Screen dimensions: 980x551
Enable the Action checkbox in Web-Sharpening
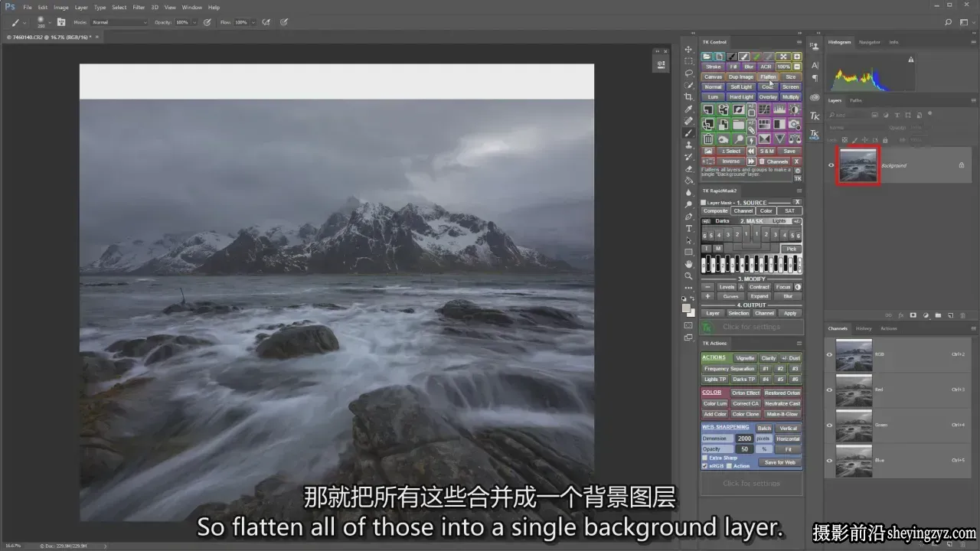click(730, 465)
